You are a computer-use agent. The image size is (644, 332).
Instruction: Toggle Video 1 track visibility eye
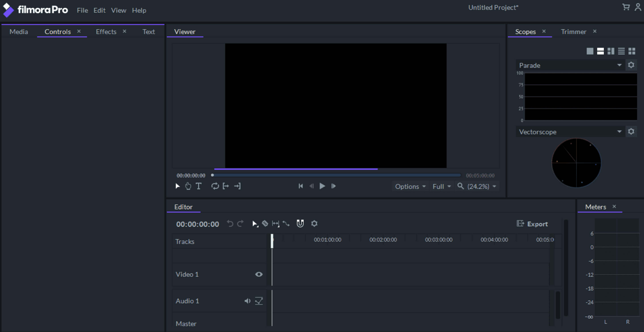pyautogui.click(x=259, y=274)
